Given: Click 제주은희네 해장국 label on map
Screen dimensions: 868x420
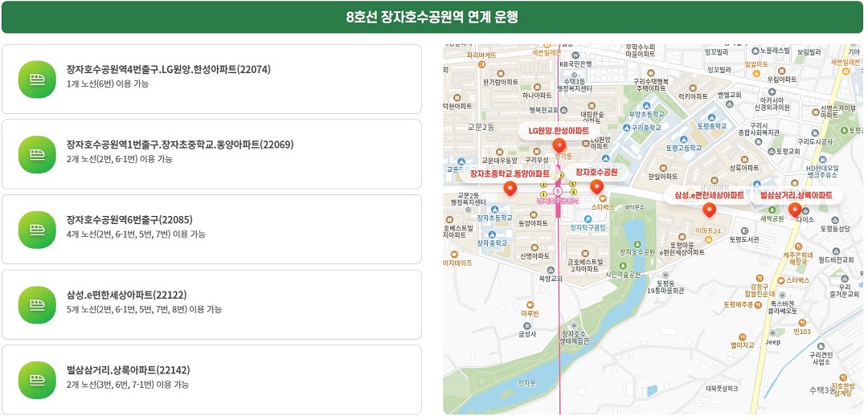Looking at the screenshot, I should (x=799, y=259).
